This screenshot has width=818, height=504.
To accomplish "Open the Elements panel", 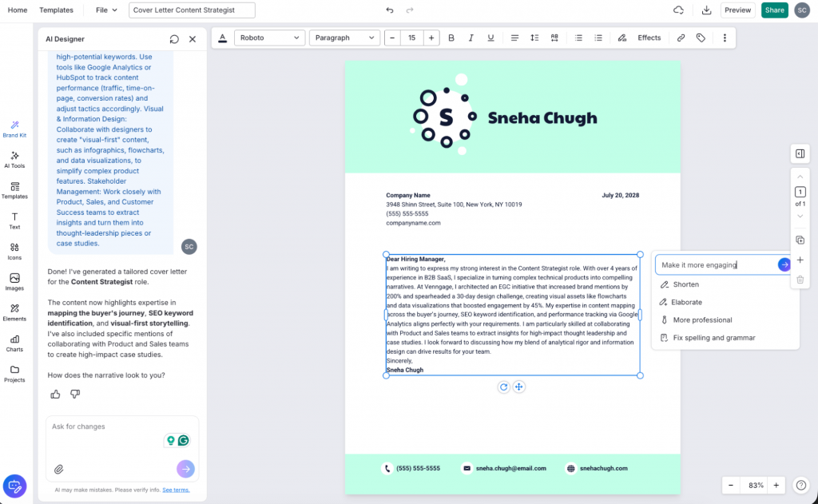I will (x=14, y=312).
